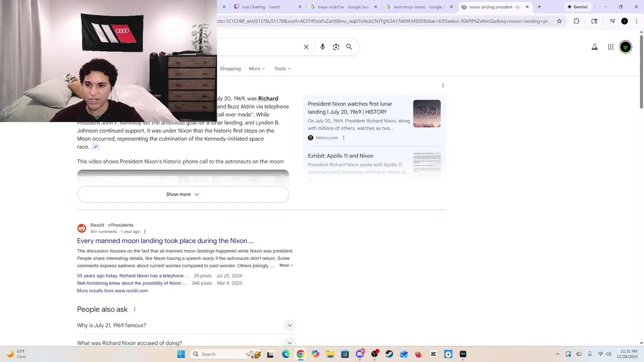
Task: Open AI overview three-dot options
Action: pyautogui.click(x=443, y=85)
